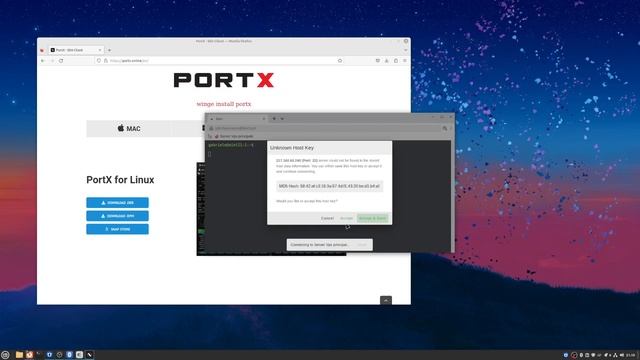The width and height of the screenshot is (640, 360).
Task: Click the Firefox address bar
Action: click(x=220, y=60)
